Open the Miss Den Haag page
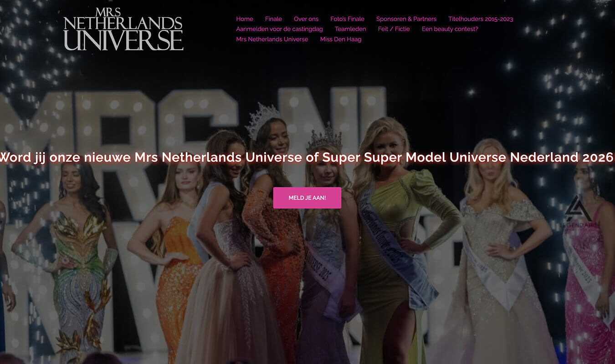615x364 pixels. pyautogui.click(x=341, y=39)
